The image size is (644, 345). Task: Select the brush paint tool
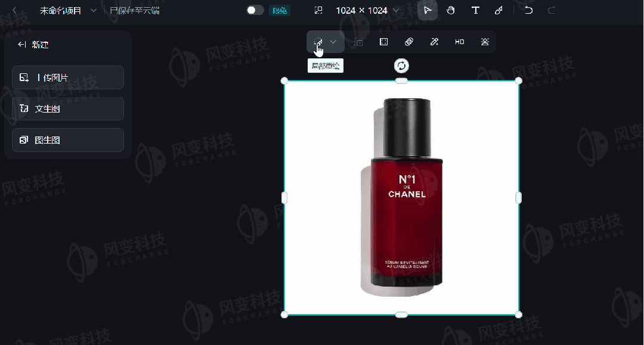[x=499, y=10]
